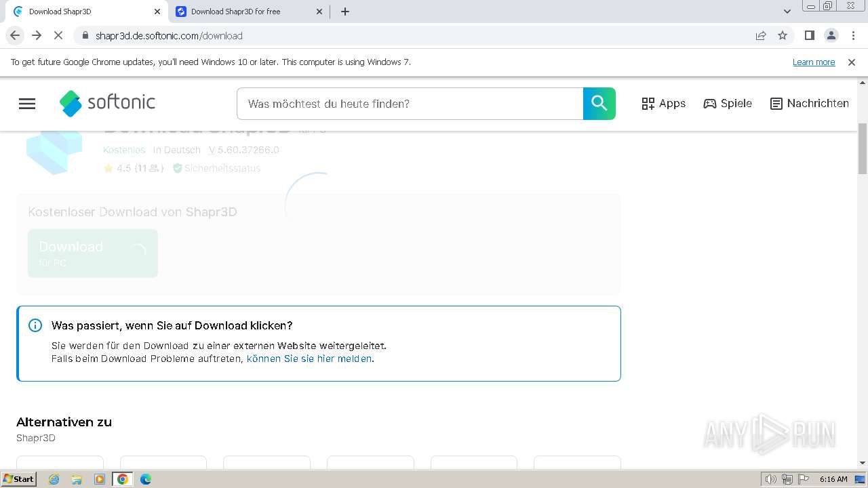Viewport: 868px width, 488px height.
Task: Click the address bar URL
Action: point(170,36)
